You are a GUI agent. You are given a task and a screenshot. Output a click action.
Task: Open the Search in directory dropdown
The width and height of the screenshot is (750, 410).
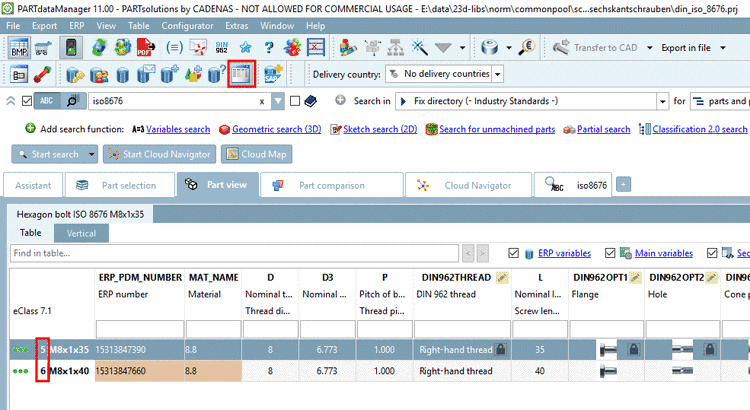pos(662,101)
